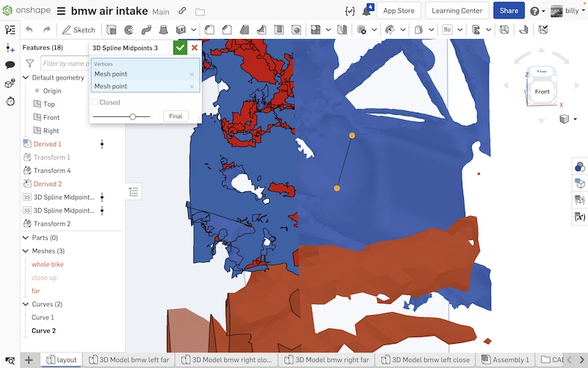Open the variable table (x) icon

tap(580, 216)
